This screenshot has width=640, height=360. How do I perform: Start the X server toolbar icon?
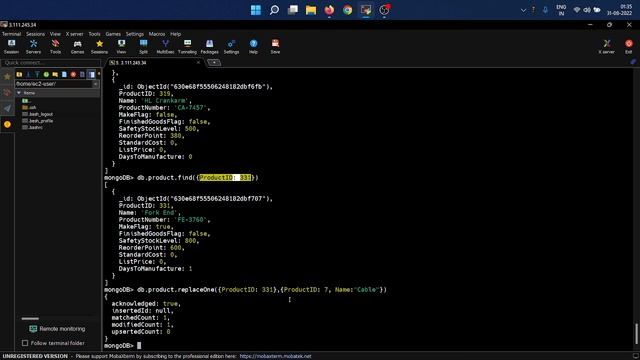pyautogui.click(x=607, y=47)
